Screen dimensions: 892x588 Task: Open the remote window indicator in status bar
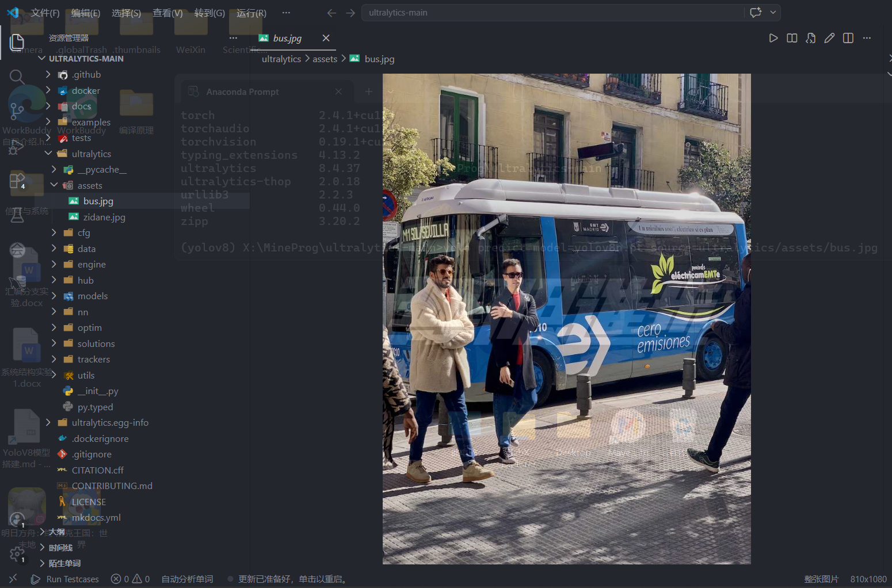[13, 579]
